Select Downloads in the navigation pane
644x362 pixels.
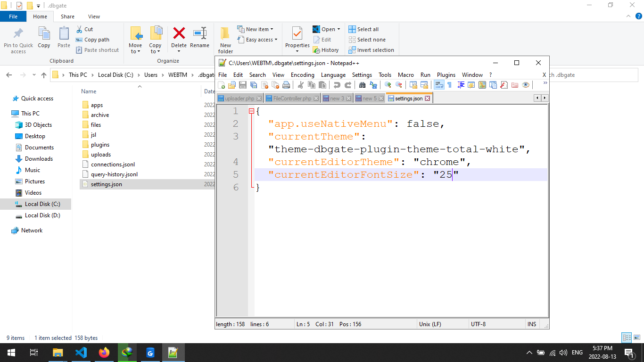[x=39, y=159]
